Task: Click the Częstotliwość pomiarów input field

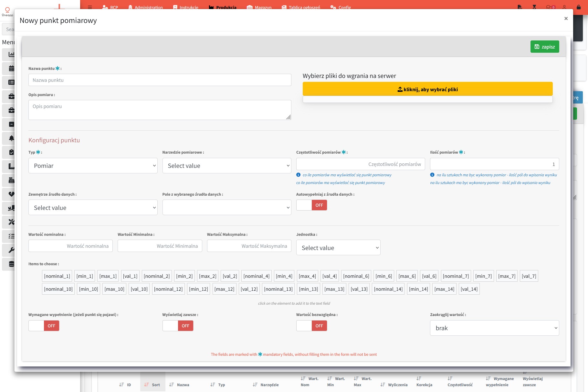Action: point(361,164)
